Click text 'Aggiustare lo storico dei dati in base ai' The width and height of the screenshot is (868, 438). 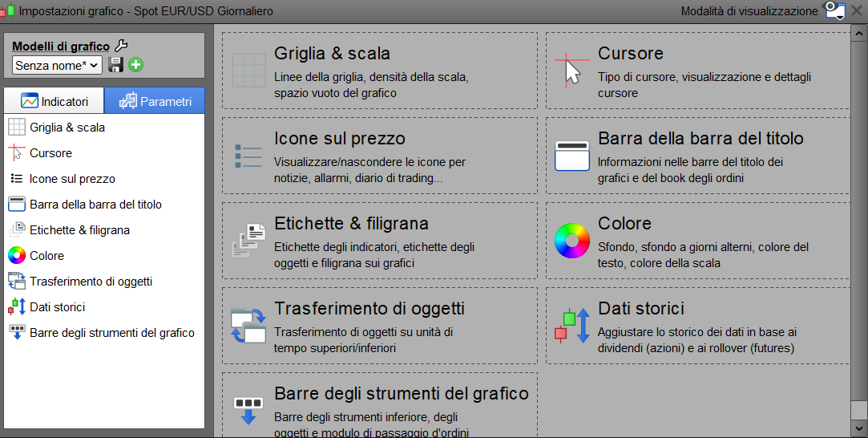(x=697, y=332)
